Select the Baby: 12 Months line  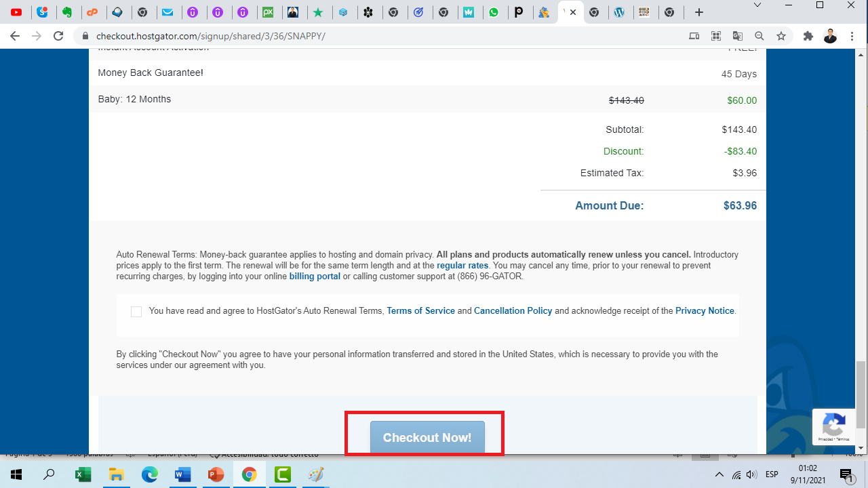click(x=134, y=99)
